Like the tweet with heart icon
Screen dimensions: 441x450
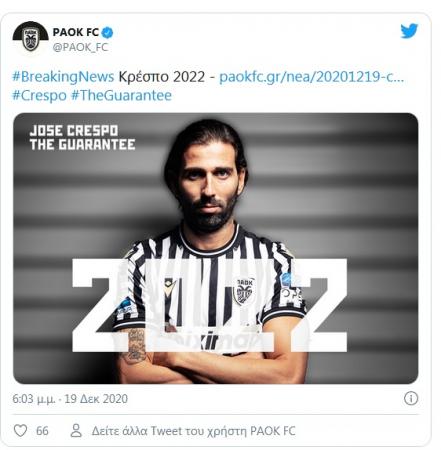20,431
